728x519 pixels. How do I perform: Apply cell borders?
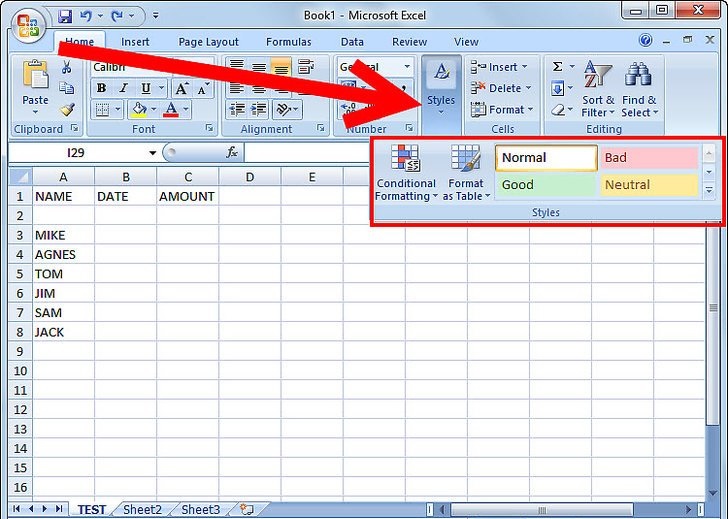pos(102,110)
